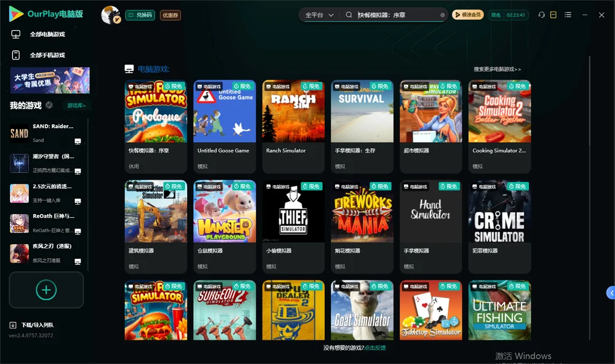Screen dimensions: 615x364
Task: Select 2.5次元的诱惑 in my games
Action: tap(46, 193)
